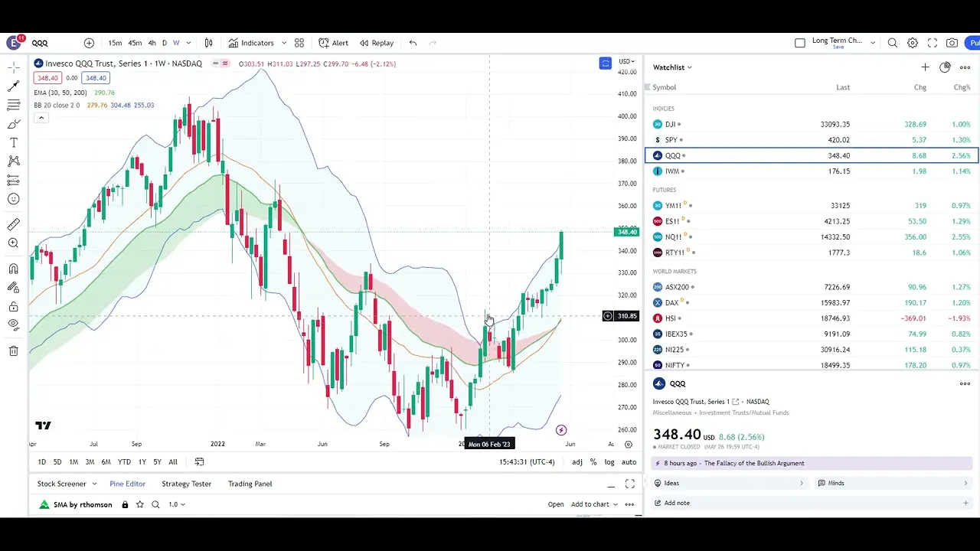Open the script version 1.0 dropdown
Viewport: 980px width, 551px height.
pos(178,504)
